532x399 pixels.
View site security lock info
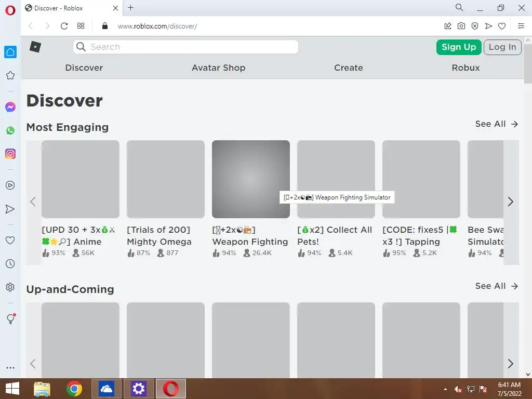coord(105,26)
